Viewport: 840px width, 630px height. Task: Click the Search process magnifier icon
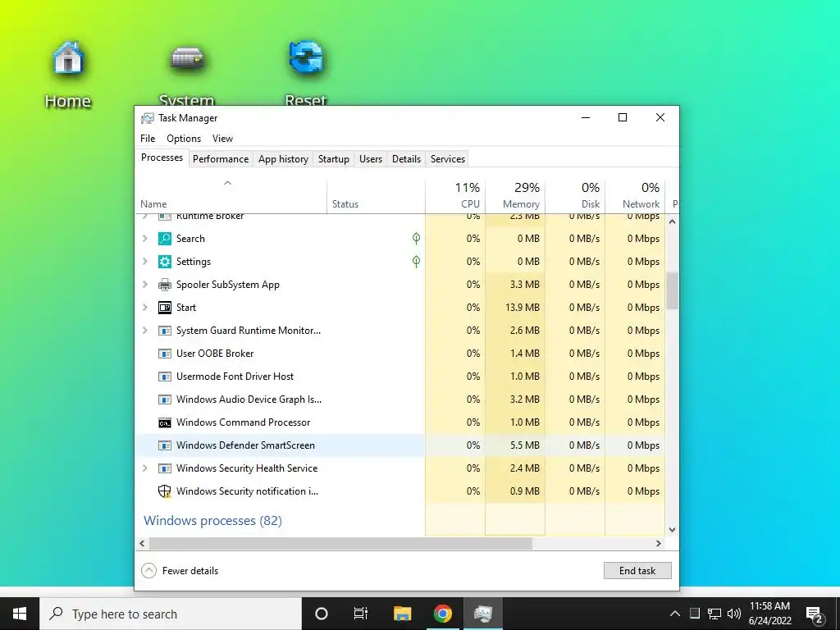pyautogui.click(x=164, y=239)
